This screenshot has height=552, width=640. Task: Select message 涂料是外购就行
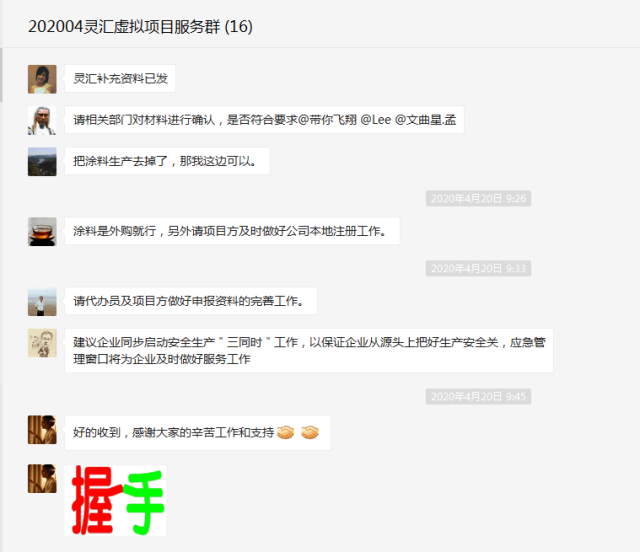point(232,231)
